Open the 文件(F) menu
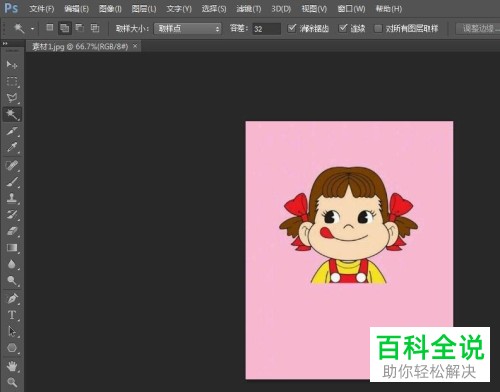The image size is (500, 392). point(41,9)
